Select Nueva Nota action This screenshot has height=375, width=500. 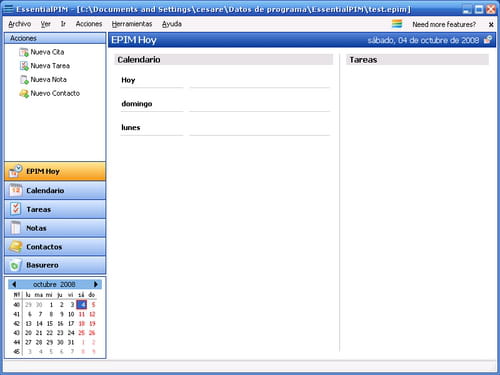tap(48, 80)
